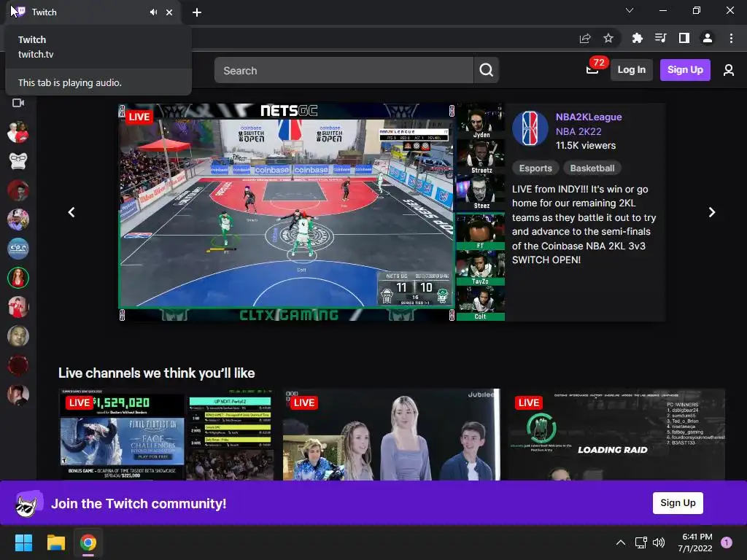
Task: Open the tab search dropdown chevron
Action: click(630, 10)
